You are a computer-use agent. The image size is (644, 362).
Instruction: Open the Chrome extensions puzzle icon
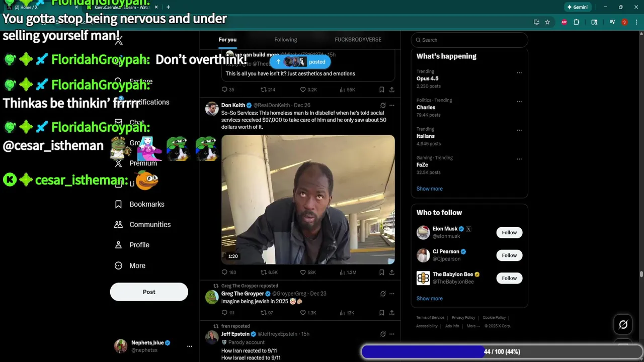coord(577,22)
